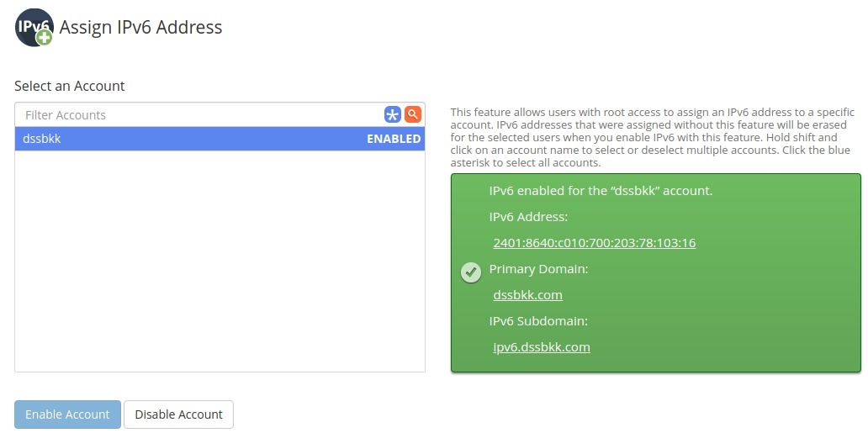Click the IPv6 logo icon
868x433 pixels.
tap(34, 28)
